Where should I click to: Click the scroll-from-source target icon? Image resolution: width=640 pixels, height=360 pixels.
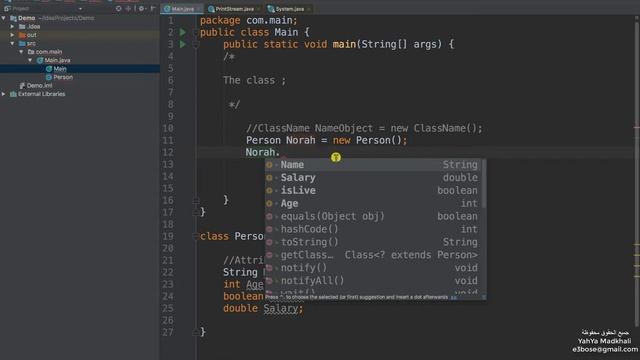[x=118, y=8]
